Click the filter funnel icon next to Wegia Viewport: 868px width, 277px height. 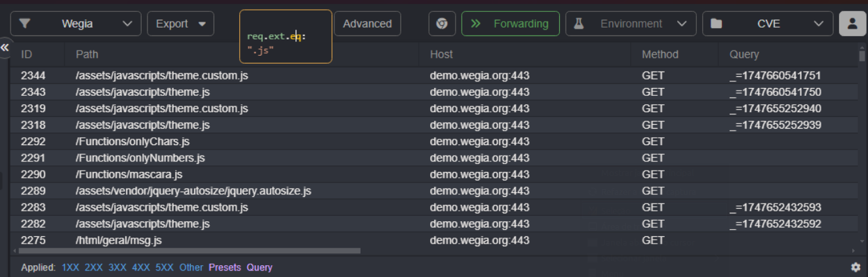[x=24, y=24]
